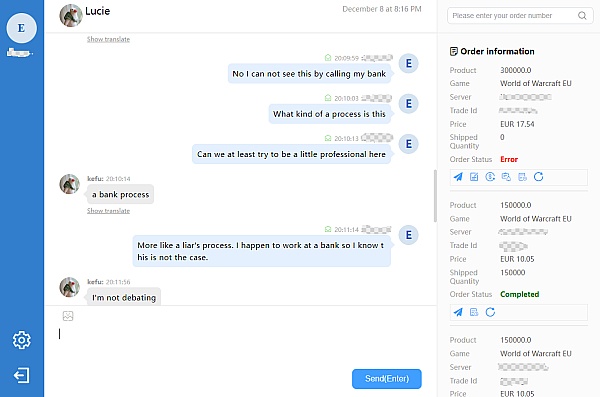The width and height of the screenshot is (600, 397).
Task: Show translation for 'a bank process' message
Action: pyautogui.click(x=108, y=211)
